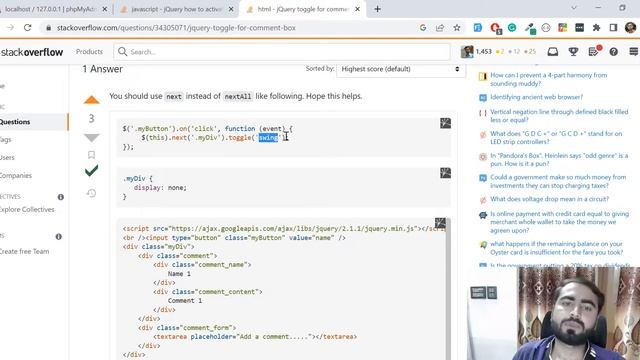Click the icon on the HTML code block
The width and height of the screenshot is (640, 360).
440,223
